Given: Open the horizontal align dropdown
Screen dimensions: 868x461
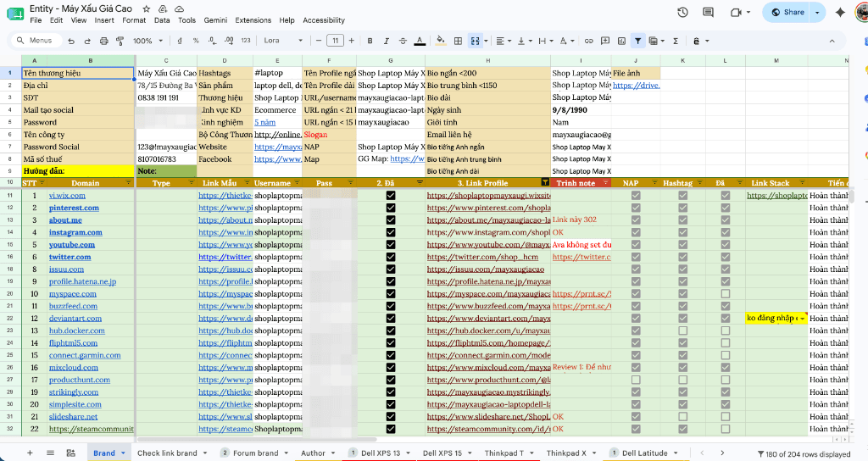Looking at the screenshot, I should point(504,41).
